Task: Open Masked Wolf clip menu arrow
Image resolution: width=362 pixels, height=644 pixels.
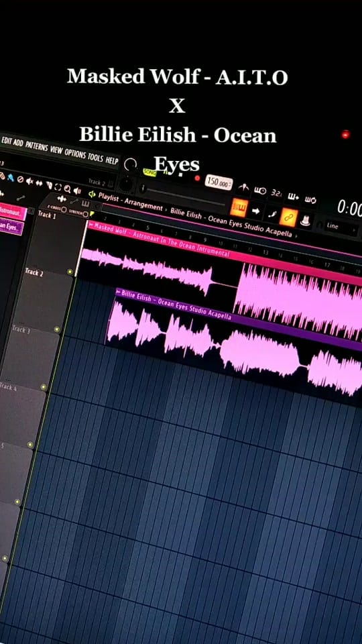Action: (x=91, y=224)
